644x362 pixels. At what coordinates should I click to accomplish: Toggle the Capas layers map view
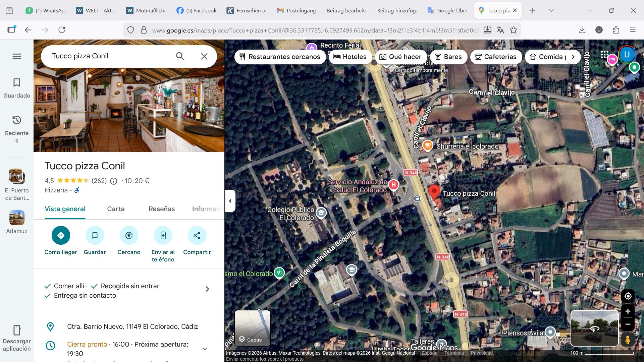[x=253, y=328]
